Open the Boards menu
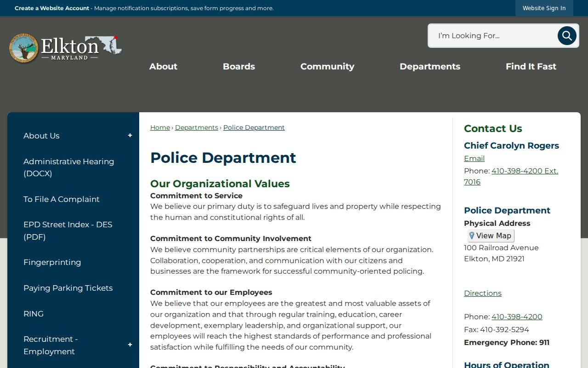The width and height of the screenshot is (588, 368). click(x=239, y=66)
